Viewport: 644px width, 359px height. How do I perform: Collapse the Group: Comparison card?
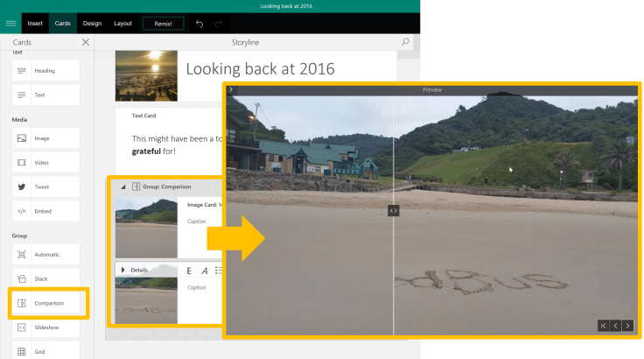122,187
